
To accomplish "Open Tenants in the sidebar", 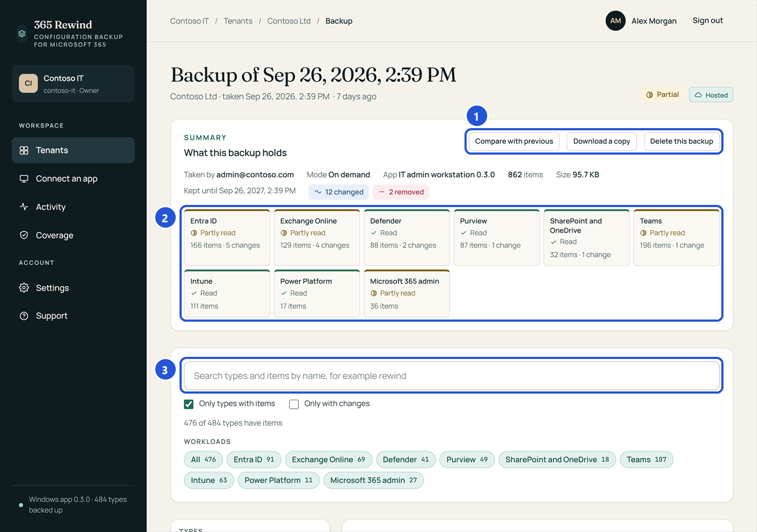I will [73, 150].
